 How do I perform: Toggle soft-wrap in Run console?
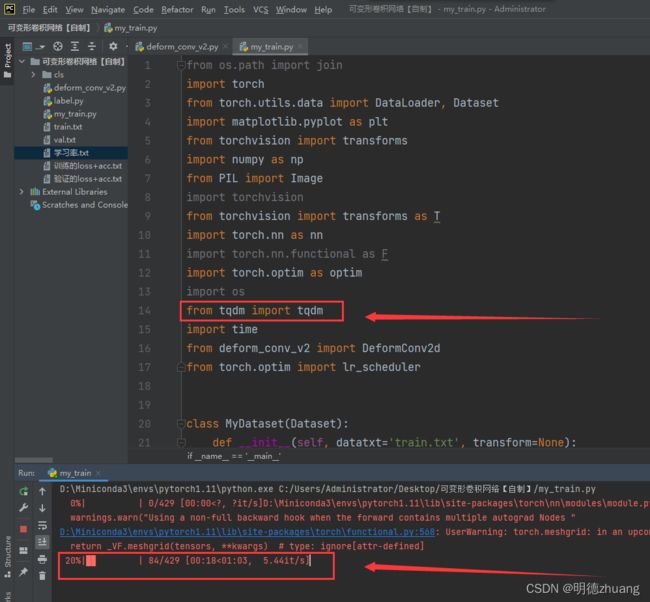[42, 525]
